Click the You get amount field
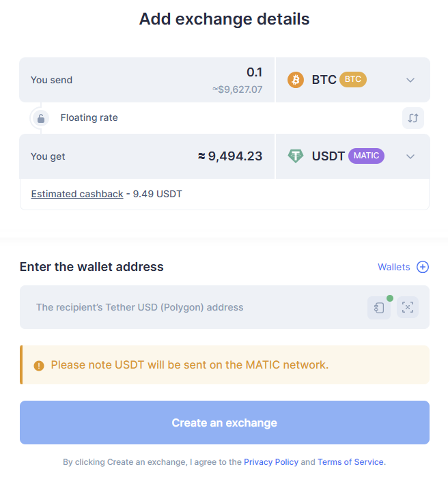 (x=205, y=156)
